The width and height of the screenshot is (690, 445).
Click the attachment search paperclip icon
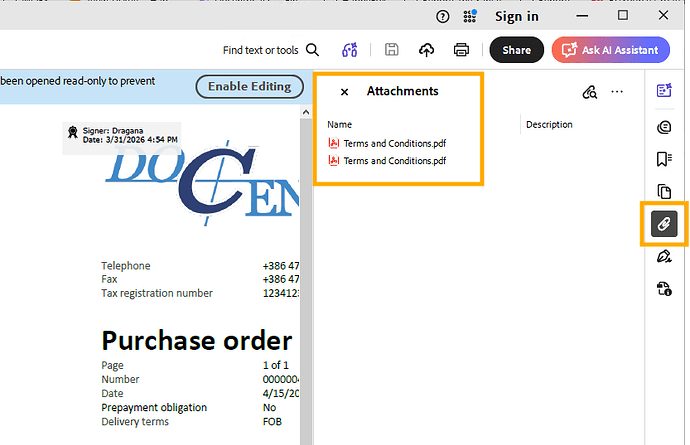pyautogui.click(x=590, y=92)
